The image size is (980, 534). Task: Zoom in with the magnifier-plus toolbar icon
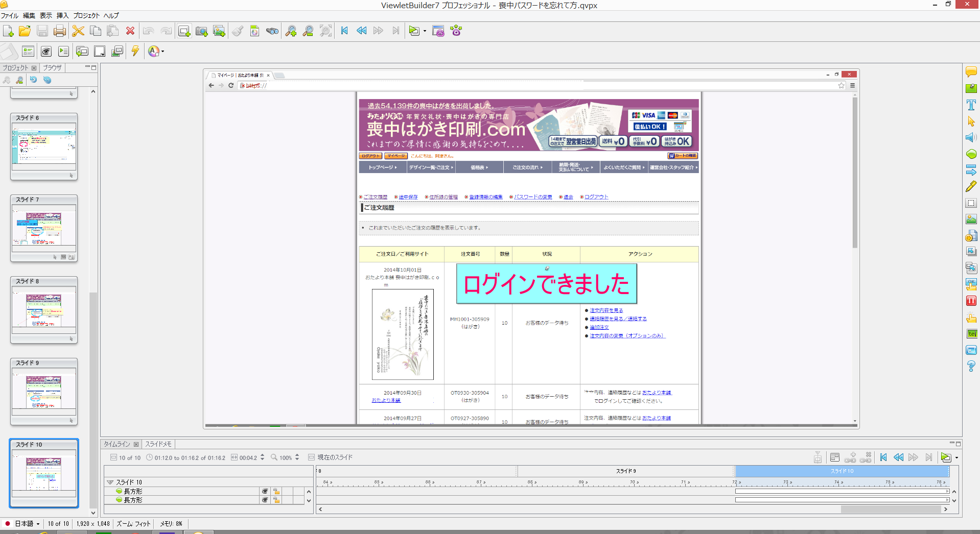pyautogui.click(x=291, y=31)
